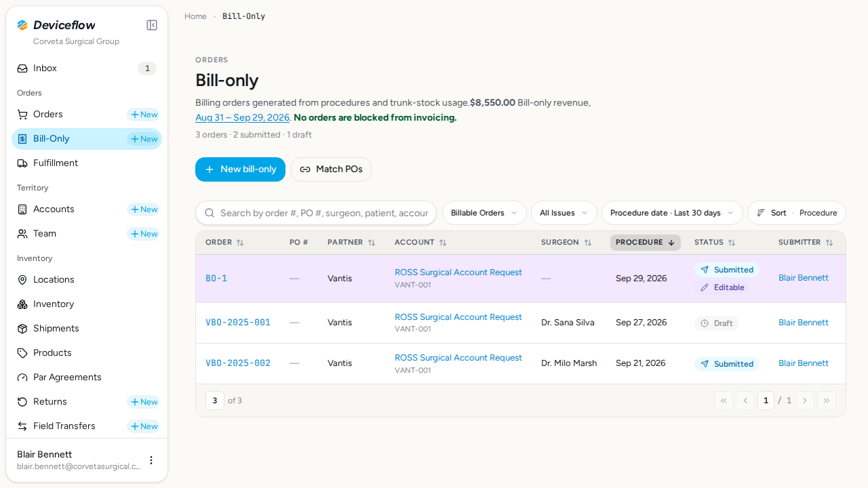Open user menu three-dot icon

[x=151, y=460]
